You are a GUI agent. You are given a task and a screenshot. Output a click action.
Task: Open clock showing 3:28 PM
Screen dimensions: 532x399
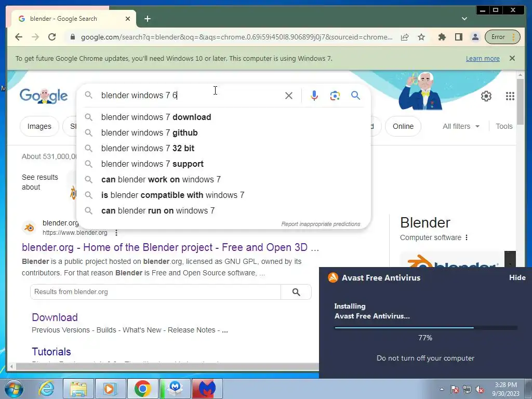point(506,389)
